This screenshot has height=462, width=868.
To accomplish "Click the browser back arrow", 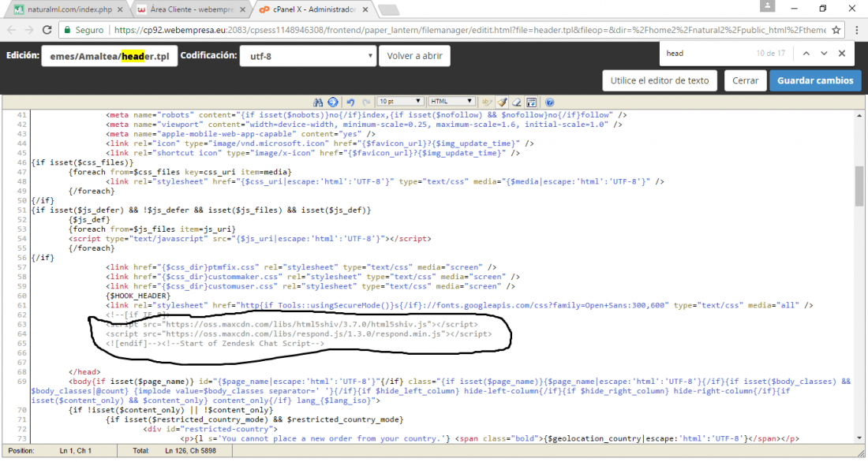I will click(x=12, y=30).
